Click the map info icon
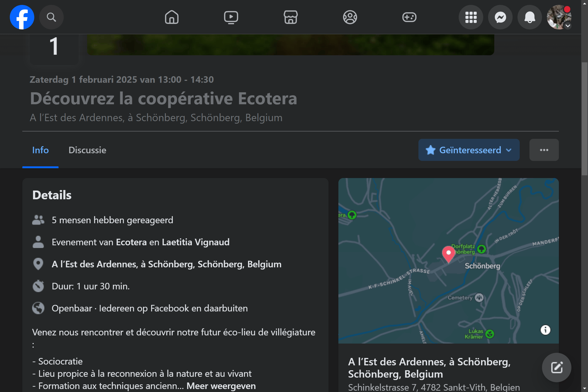Image resolution: width=588 pixels, height=392 pixels. [x=545, y=330]
